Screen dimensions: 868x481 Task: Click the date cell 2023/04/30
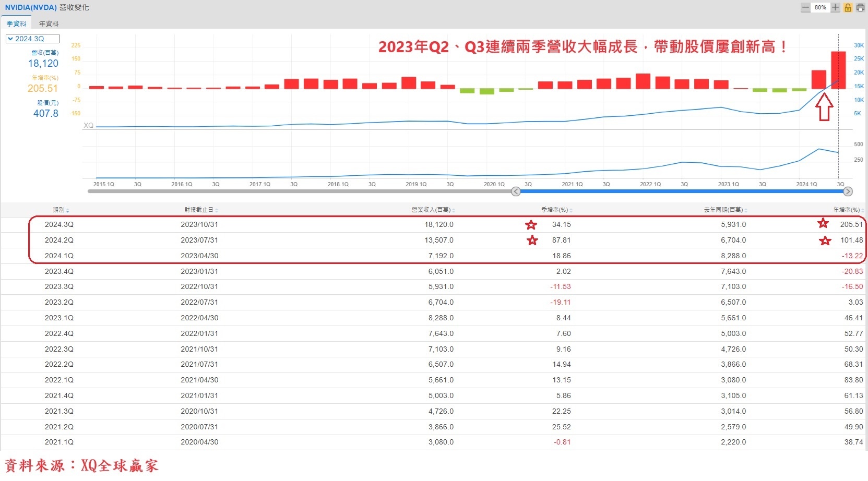click(x=199, y=256)
